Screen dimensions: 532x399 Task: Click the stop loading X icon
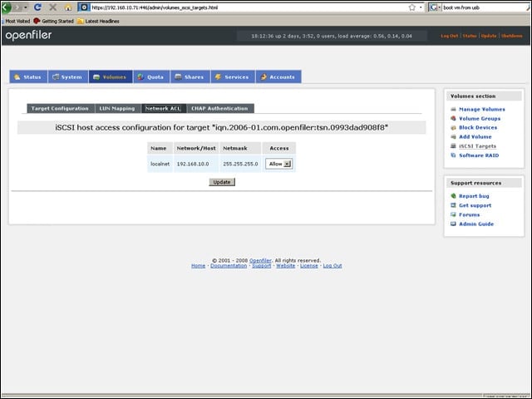click(53, 7)
